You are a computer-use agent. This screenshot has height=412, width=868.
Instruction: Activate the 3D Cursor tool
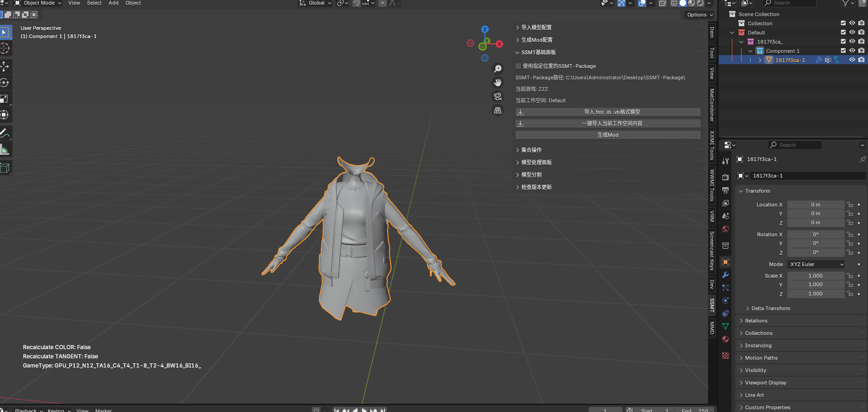click(5, 48)
